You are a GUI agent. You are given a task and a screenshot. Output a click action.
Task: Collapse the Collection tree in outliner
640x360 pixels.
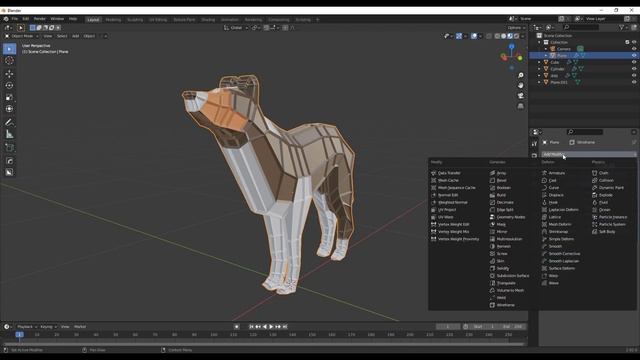tap(540, 42)
